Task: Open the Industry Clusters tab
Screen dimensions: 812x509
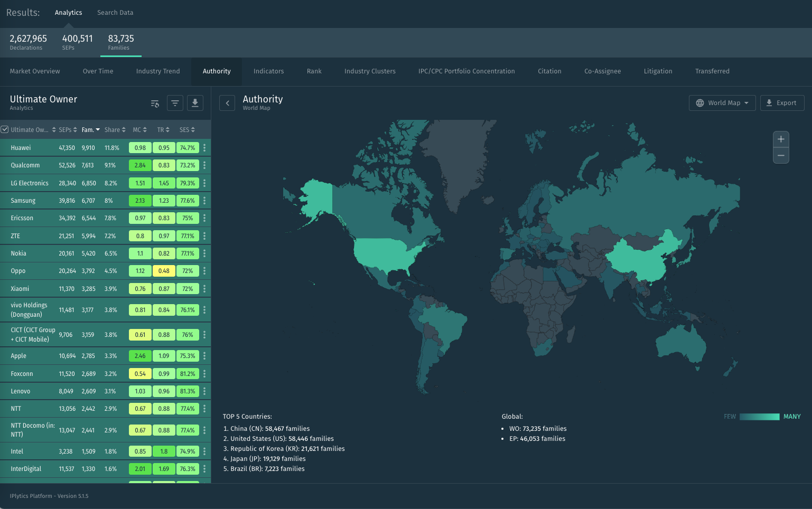Action: pyautogui.click(x=370, y=71)
